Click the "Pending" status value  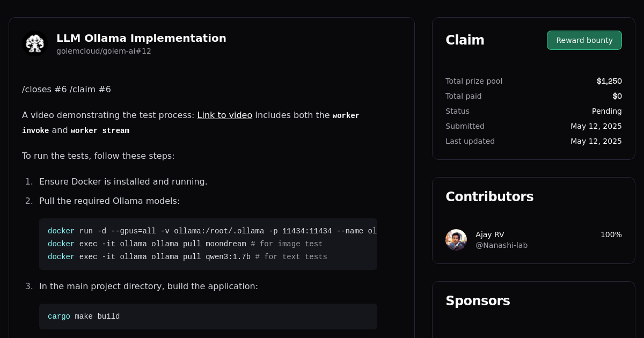point(607,111)
